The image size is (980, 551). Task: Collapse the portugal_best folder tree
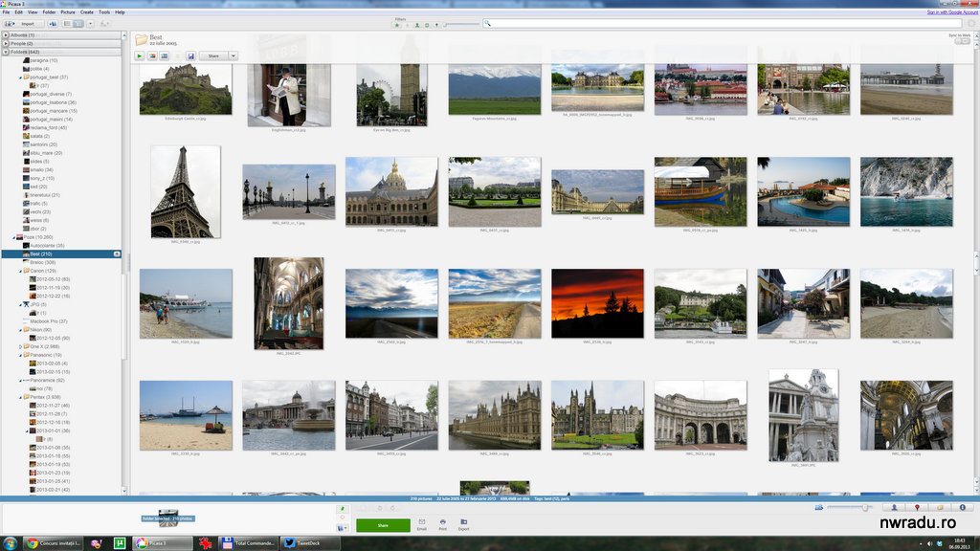20,77
